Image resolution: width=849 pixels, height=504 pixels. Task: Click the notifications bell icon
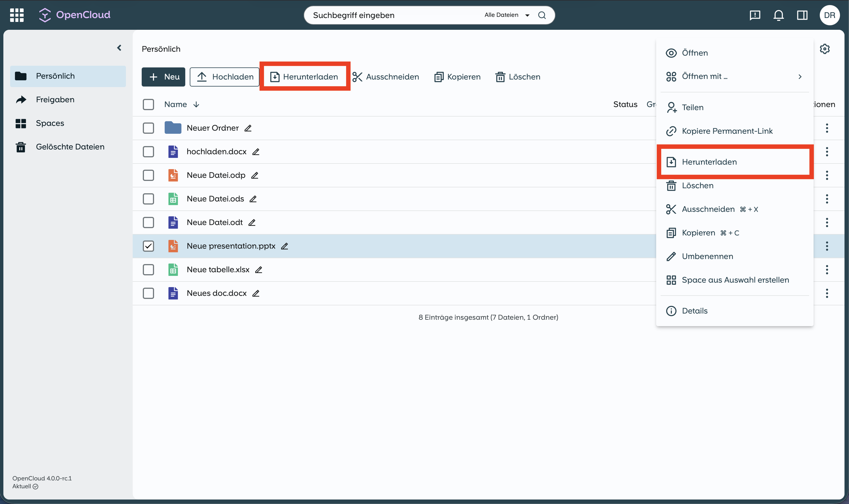[778, 15]
